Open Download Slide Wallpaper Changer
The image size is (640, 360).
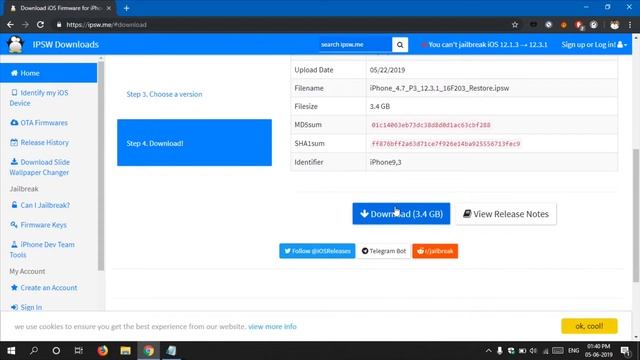(40, 167)
